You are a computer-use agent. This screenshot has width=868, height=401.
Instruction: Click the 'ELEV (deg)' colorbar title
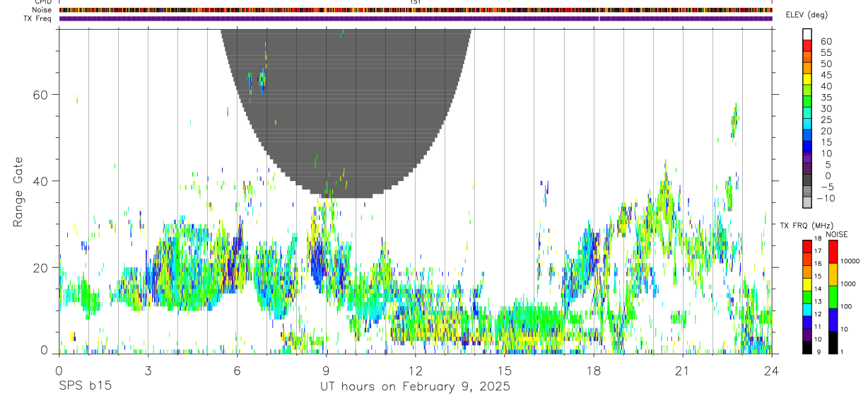(807, 15)
